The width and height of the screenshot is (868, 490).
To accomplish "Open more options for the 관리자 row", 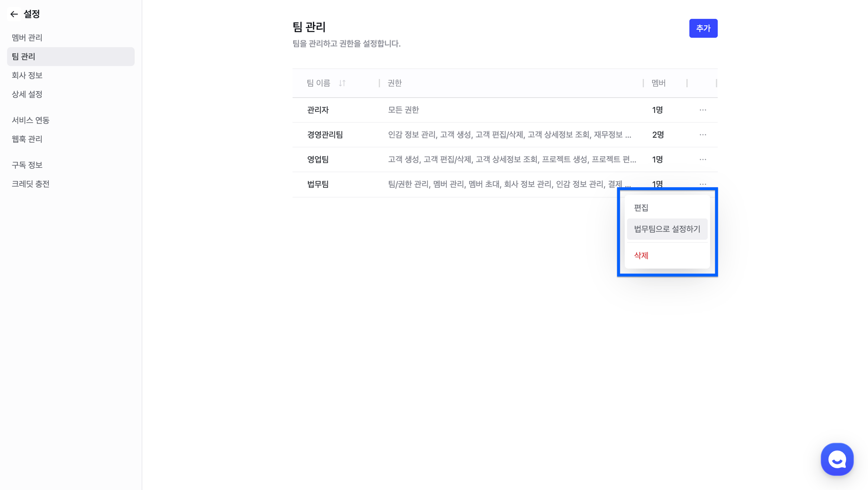I will 702,110.
